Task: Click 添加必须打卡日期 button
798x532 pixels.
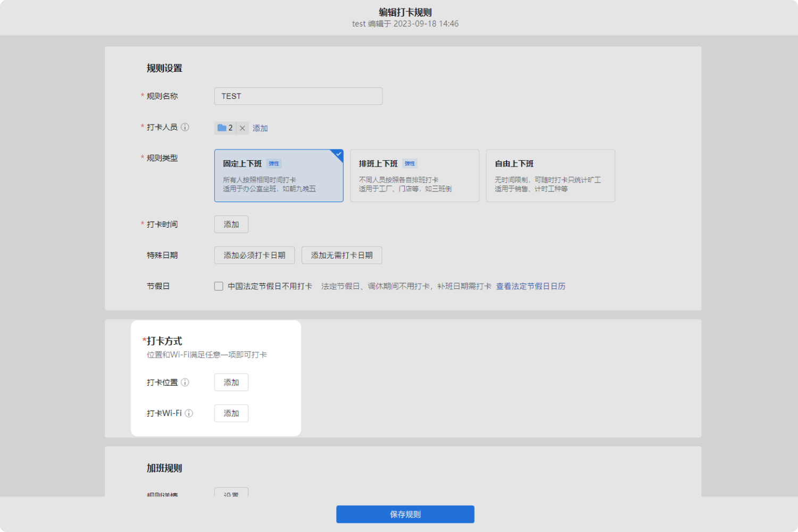Action: (x=254, y=255)
